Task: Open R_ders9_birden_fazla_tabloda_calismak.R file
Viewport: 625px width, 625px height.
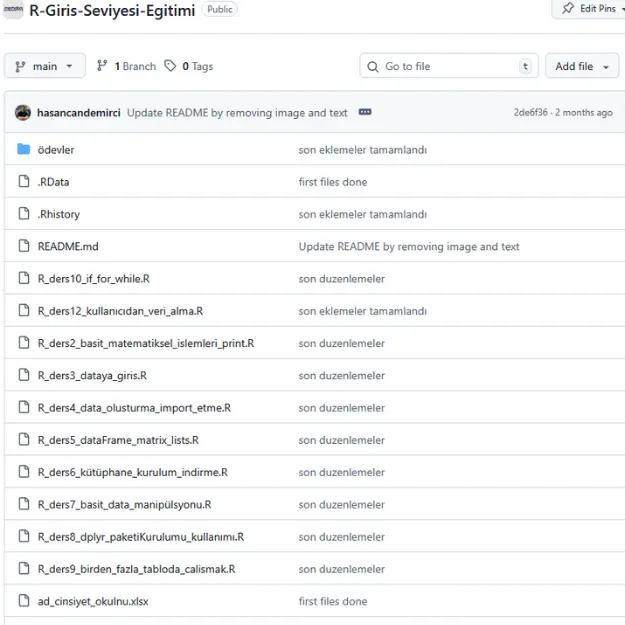Action: click(136, 570)
